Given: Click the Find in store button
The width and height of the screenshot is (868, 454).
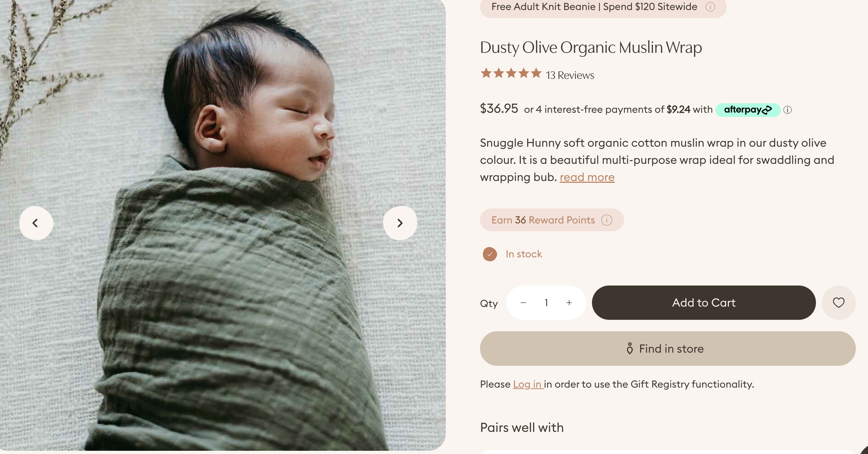Looking at the screenshot, I should [668, 348].
